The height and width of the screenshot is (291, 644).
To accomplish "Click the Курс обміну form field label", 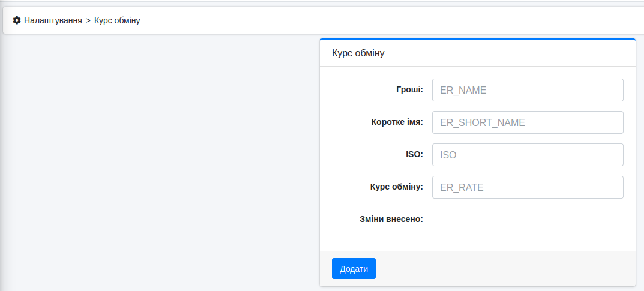I will (396, 187).
